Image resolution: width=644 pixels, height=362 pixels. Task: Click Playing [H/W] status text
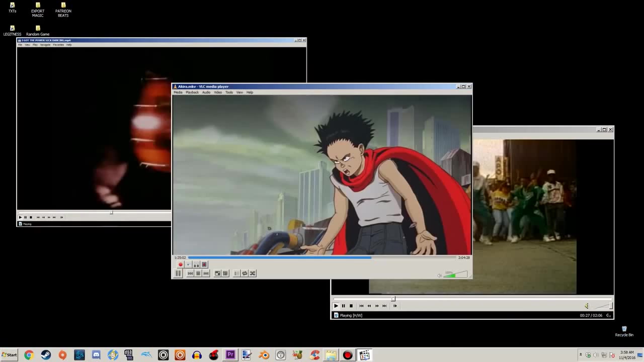coord(351,315)
